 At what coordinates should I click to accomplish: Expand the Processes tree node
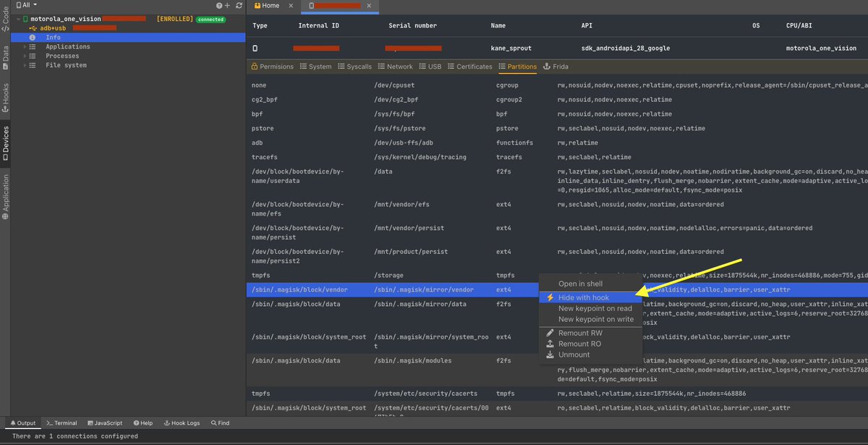[25, 56]
